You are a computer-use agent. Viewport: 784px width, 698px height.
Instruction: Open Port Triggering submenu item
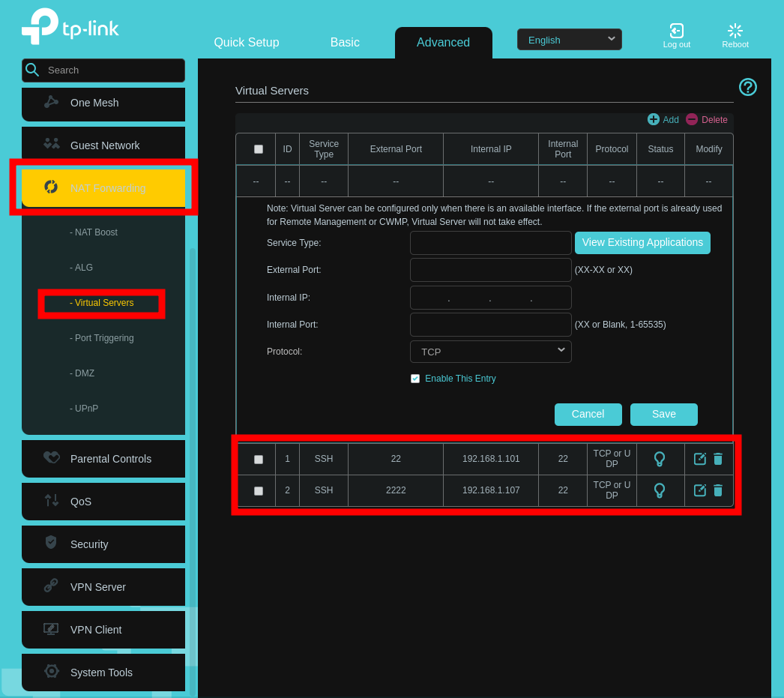pyautogui.click(x=101, y=338)
